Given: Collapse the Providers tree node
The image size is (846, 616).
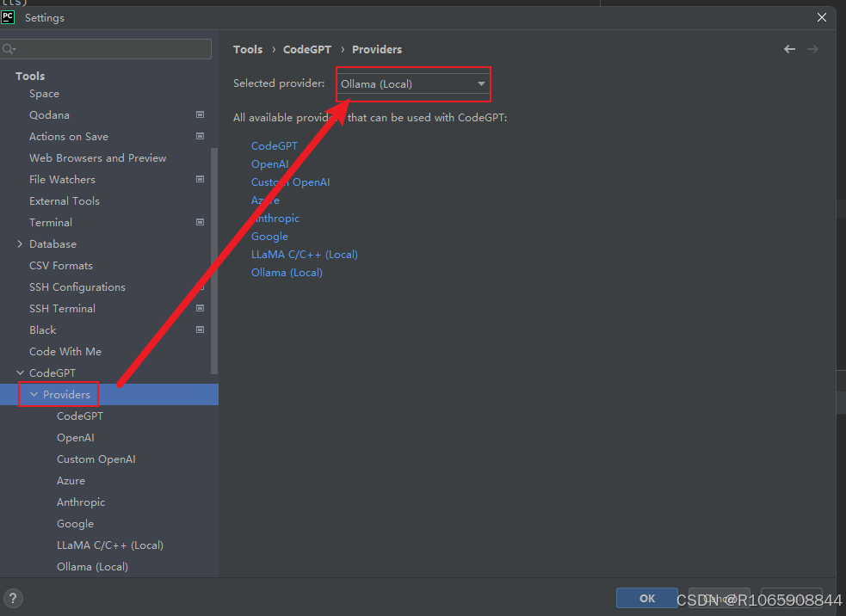Looking at the screenshot, I should (x=34, y=394).
